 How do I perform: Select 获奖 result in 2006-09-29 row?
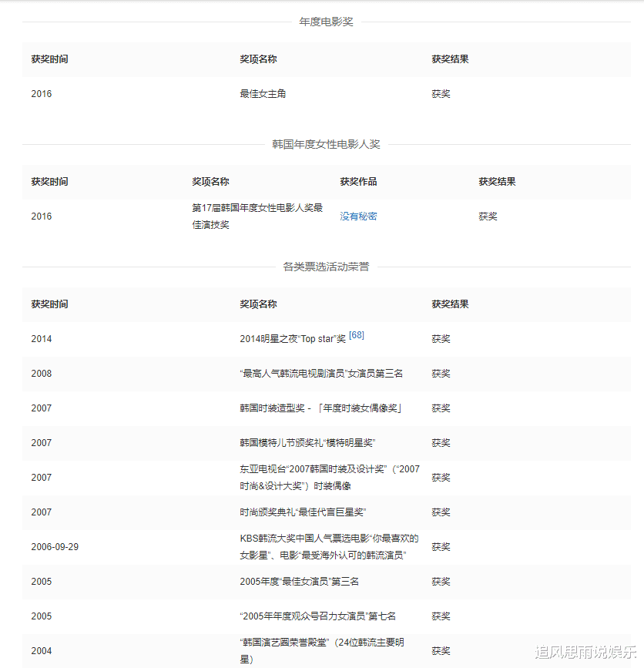(441, 547)
